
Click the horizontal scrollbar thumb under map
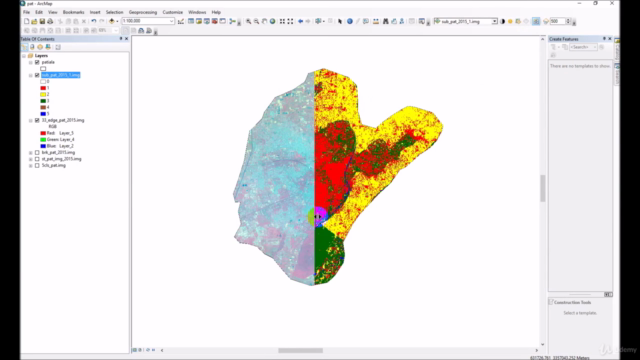click(300, 350)
